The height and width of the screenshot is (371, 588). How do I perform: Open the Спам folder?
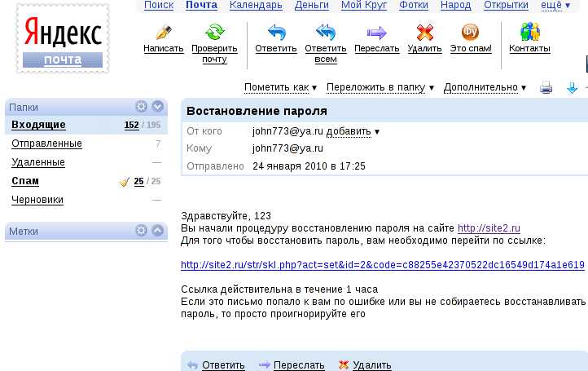click(25, 181)
